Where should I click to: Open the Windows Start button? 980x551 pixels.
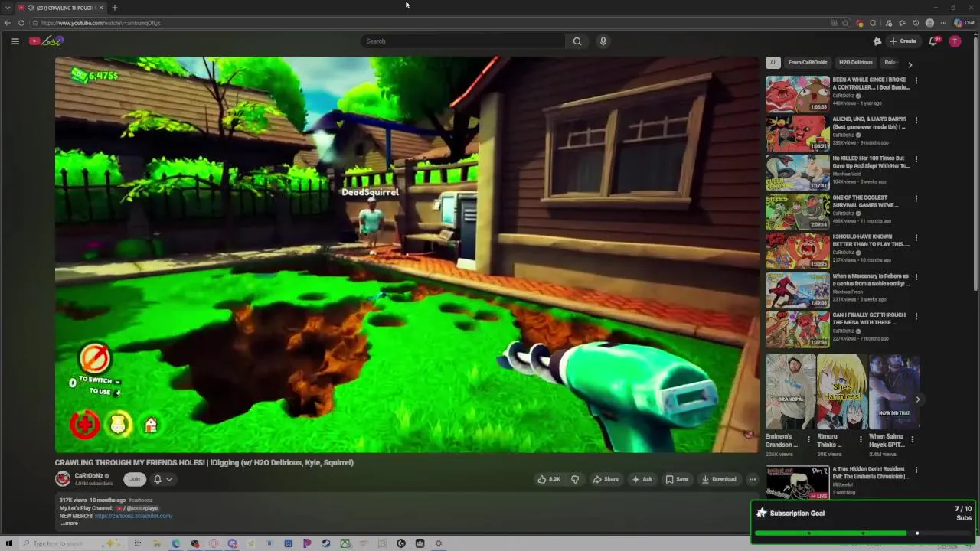[x=9, y=543]
